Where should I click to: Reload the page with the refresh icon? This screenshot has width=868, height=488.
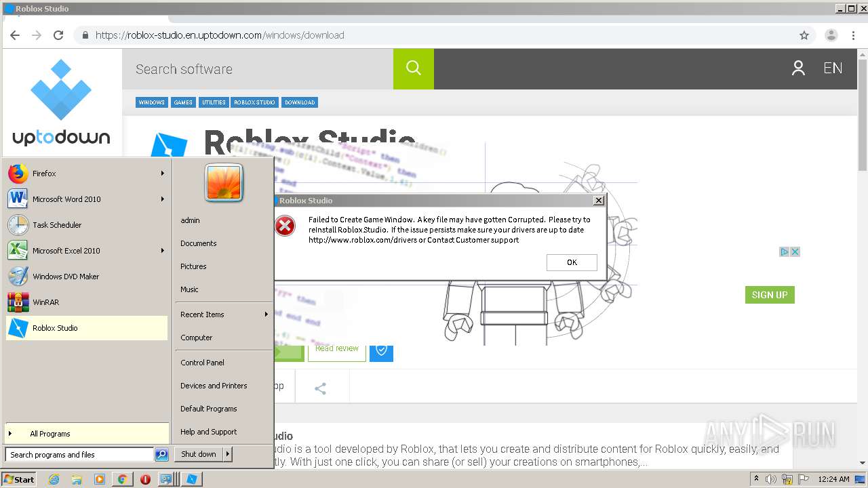point(58,35)
